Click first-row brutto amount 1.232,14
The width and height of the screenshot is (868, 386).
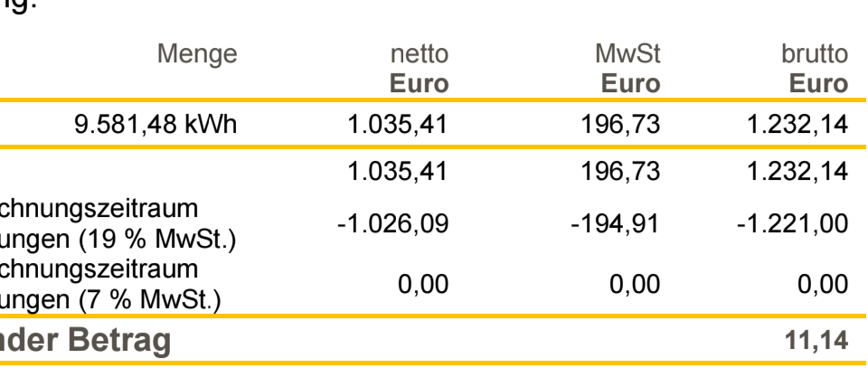pyautogui.click(x=797, y=125)
